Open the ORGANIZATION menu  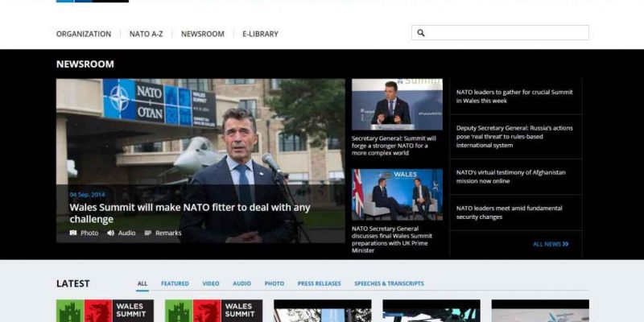(x=84, y=34)
